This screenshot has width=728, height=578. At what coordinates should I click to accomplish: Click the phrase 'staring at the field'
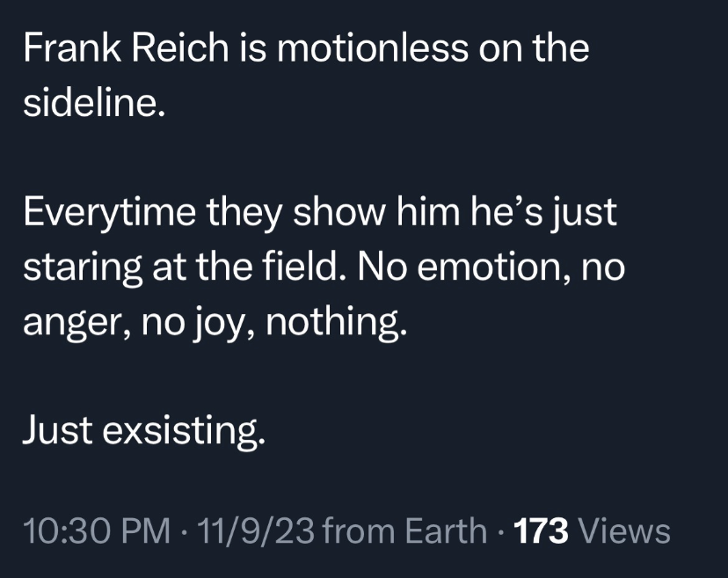click(180, 268)
